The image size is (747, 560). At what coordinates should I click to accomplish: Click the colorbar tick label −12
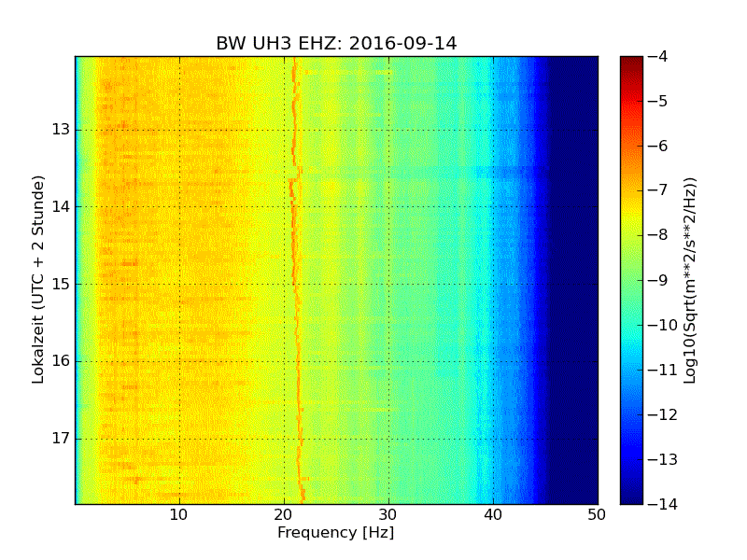(x=663, y=414)
